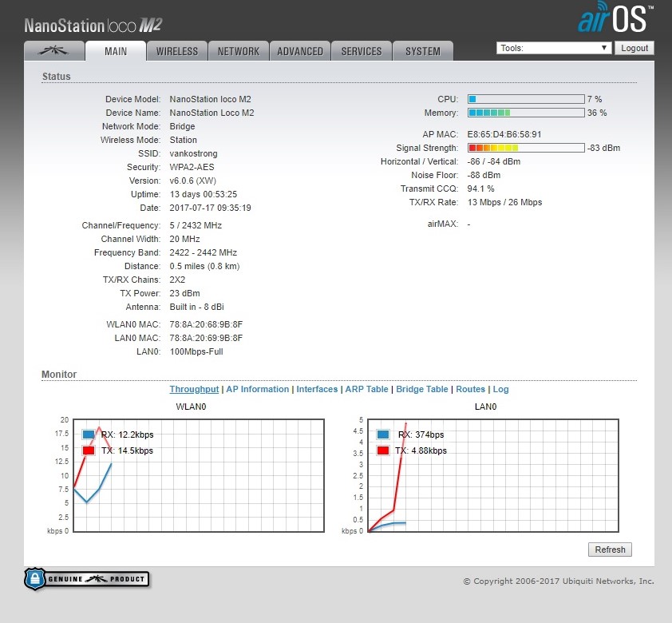Click the Logout button
This screenshot has width=672, height=623.
coord(634,48)
